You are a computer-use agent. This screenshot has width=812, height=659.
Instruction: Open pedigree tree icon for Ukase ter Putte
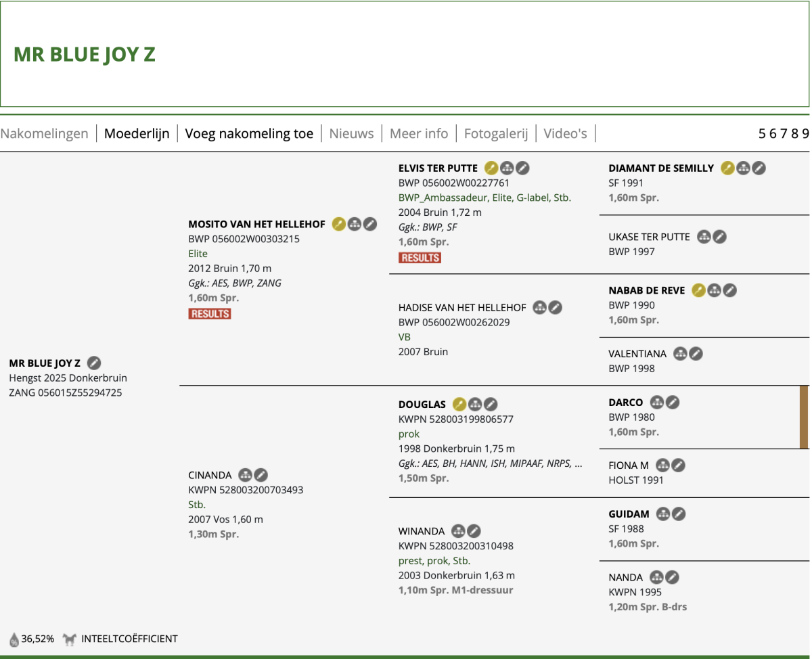704,237
